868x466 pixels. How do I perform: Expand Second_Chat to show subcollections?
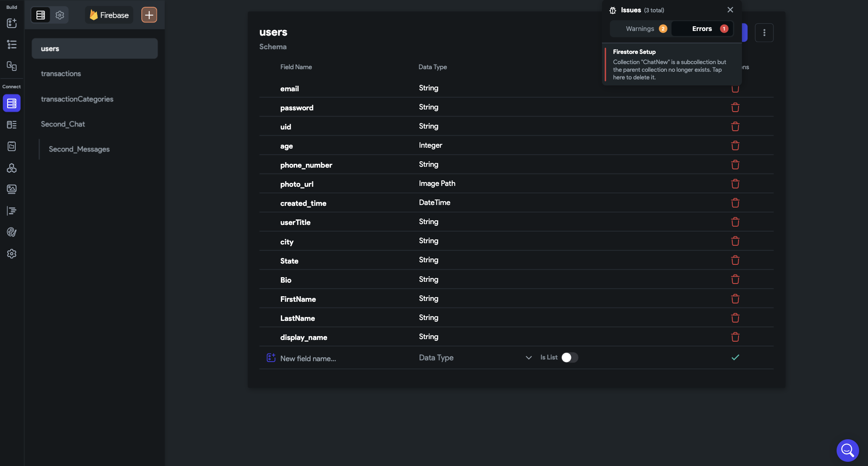coord(64,124)
